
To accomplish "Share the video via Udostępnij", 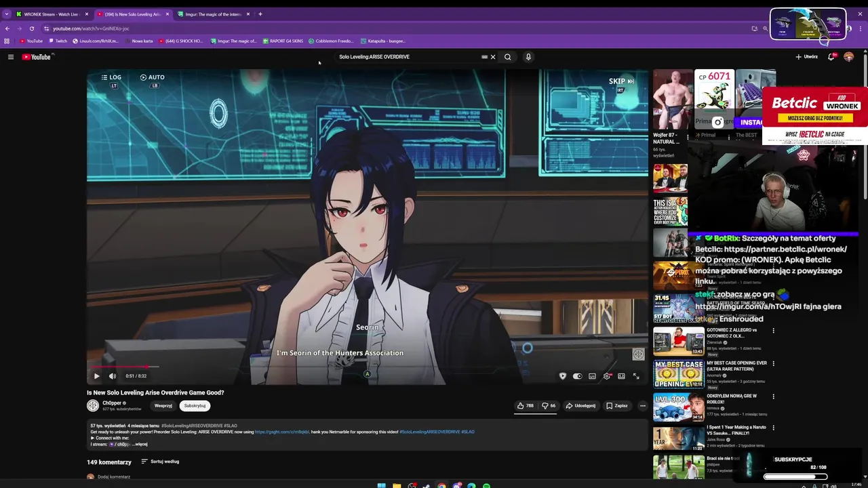I will pyautogui.click(x=581, y=405).
